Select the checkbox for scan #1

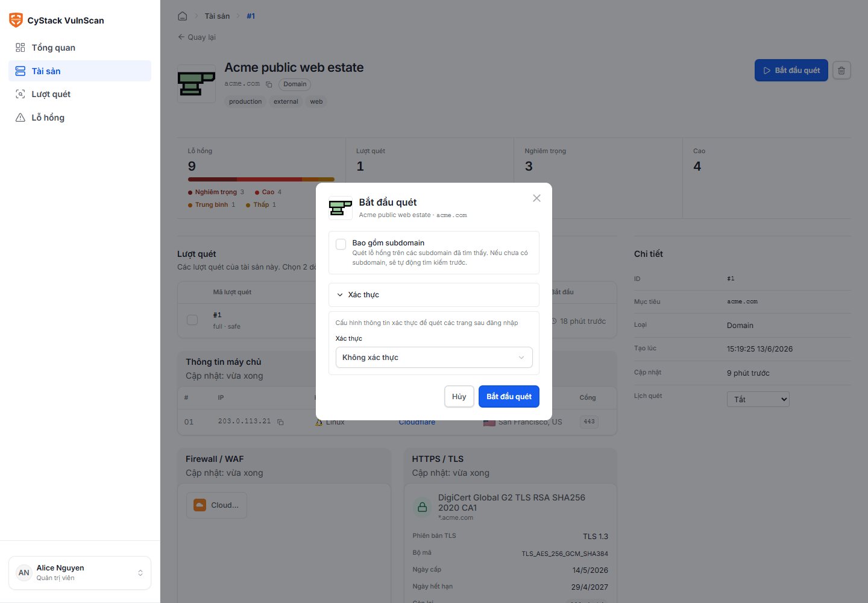192,320
